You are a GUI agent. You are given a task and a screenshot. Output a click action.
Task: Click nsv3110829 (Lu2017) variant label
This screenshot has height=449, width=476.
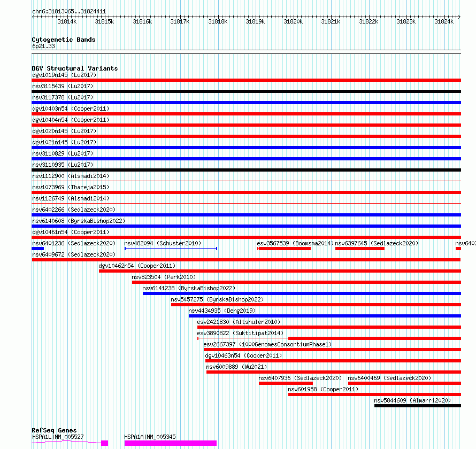63,153
